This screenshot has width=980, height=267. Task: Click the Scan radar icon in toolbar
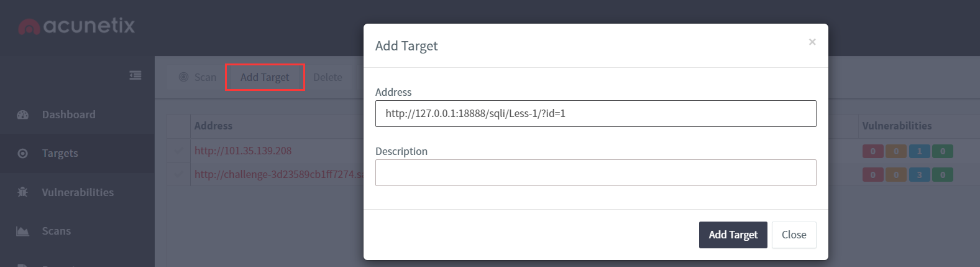pos(183,77)
